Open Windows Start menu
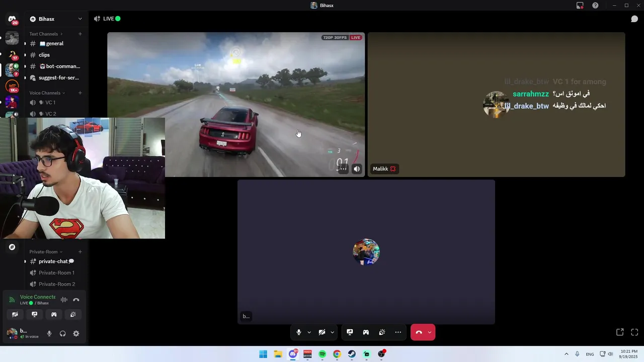The width and height of the screenshot is (644, 362). 263,354
